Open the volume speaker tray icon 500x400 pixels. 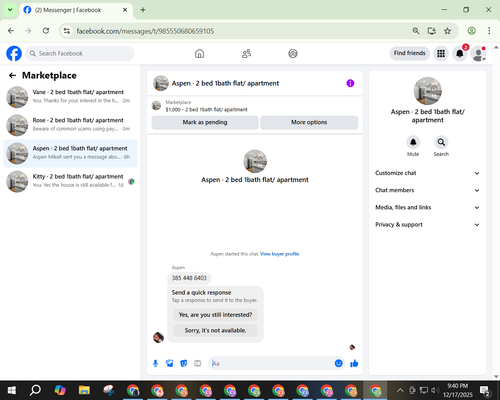tap(435, 390)
